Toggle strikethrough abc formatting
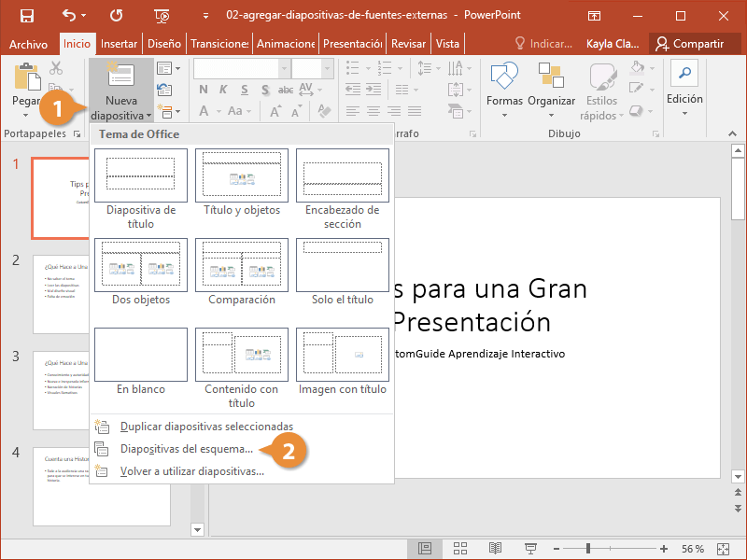 point(286,90)
